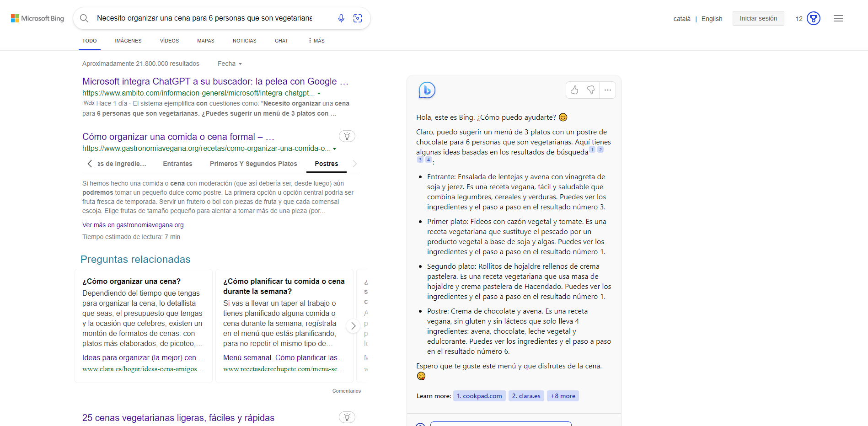Dislike the chat answer with thumbs down

point(591,90)
